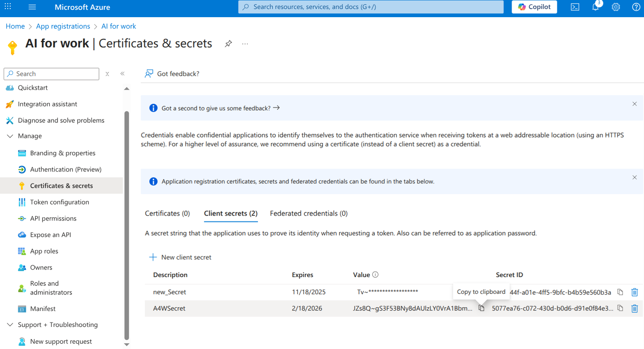Open the ellipsis more options beside title
The image size is (644, 349).
point(245,44)
